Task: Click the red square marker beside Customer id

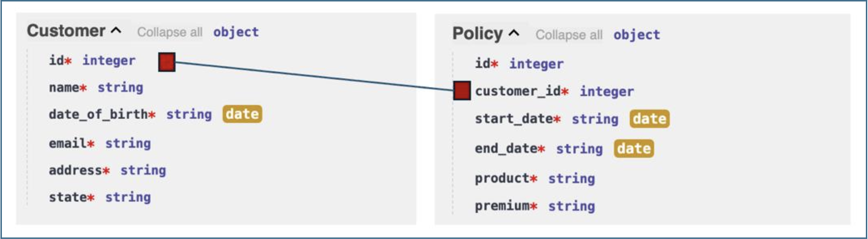Action: 167,62
